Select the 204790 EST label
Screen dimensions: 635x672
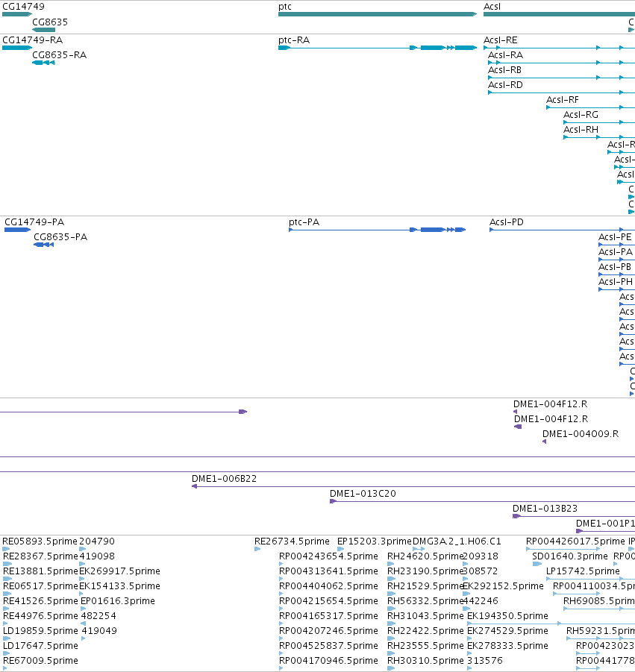[97, 541]
